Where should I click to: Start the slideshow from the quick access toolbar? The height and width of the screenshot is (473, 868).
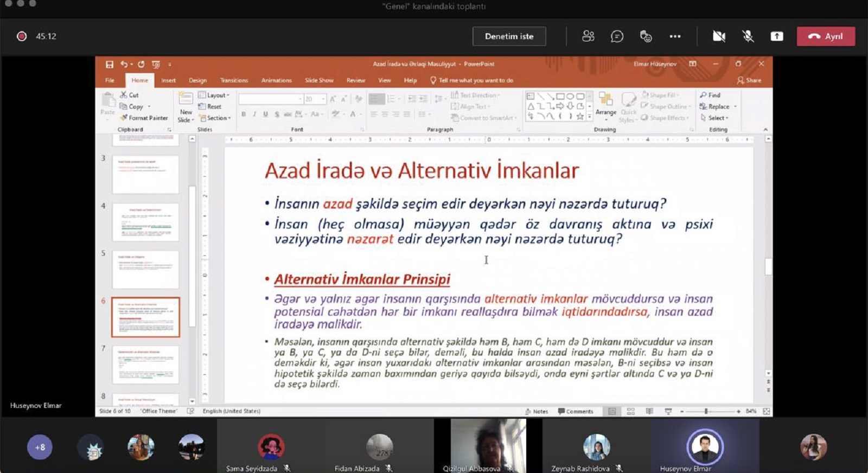click(156, 64)
